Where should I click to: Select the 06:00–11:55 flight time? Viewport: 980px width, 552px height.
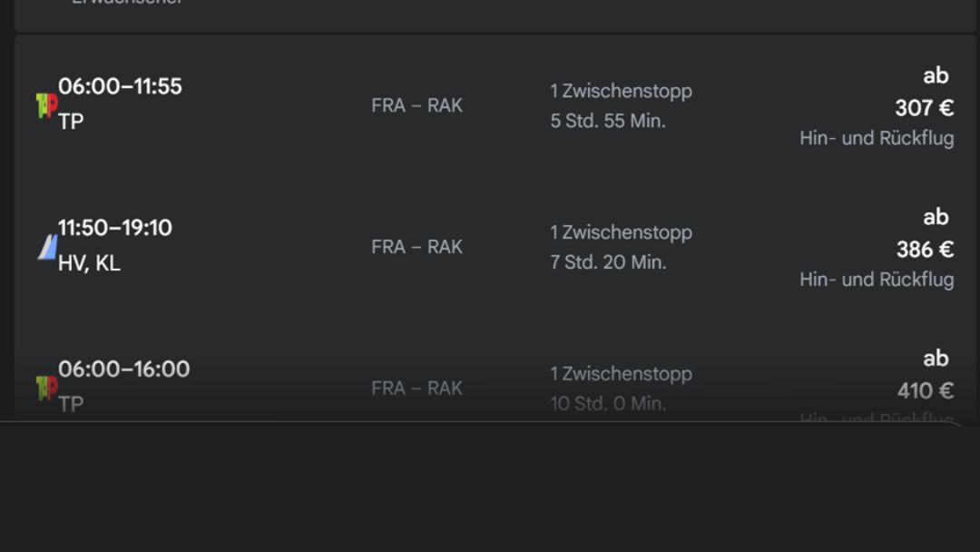[120, 86]
